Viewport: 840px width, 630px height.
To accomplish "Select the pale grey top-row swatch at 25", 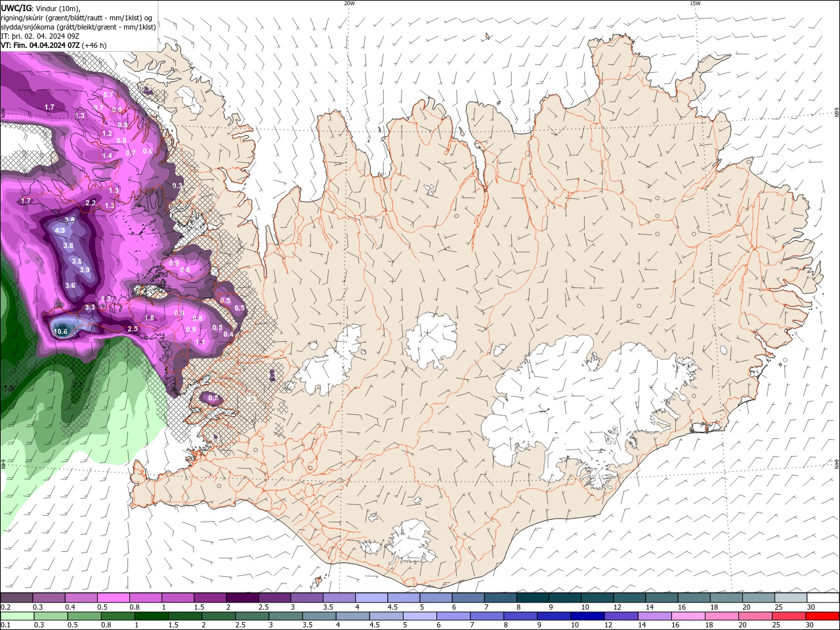I will coord(791,598).
